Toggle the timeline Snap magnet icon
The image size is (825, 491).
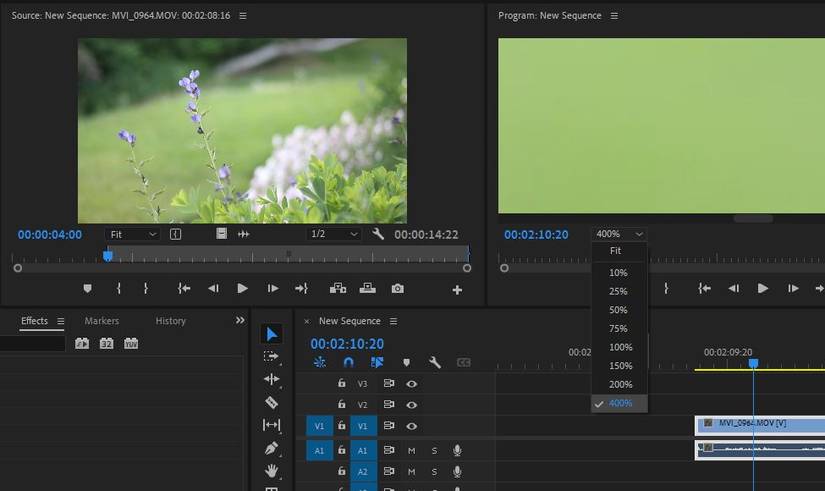[348, 363]
